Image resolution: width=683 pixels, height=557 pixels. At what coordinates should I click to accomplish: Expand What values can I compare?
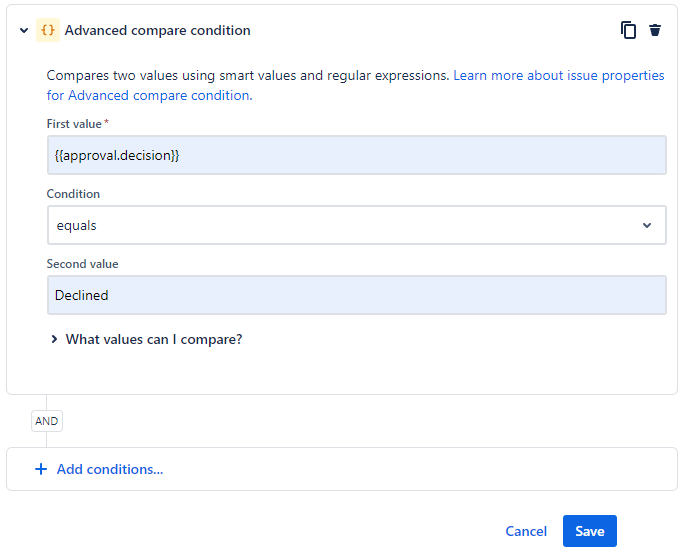coord(147,339)
